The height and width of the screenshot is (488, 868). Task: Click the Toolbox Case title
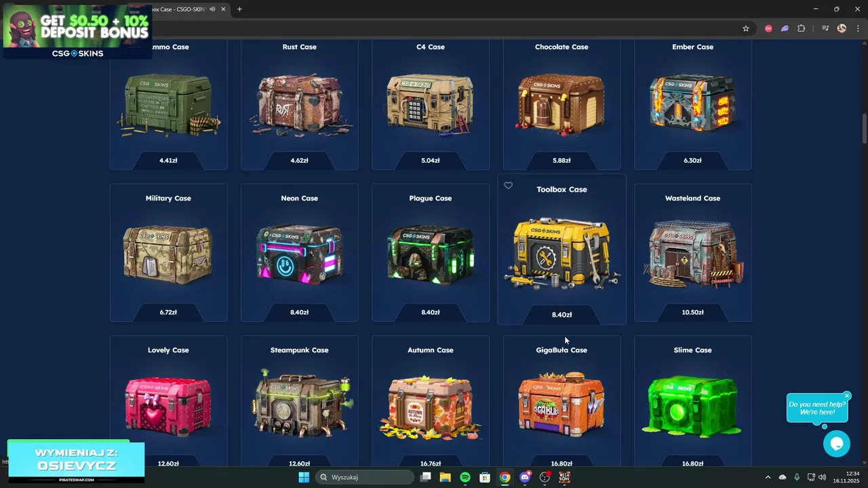(561, 190)
